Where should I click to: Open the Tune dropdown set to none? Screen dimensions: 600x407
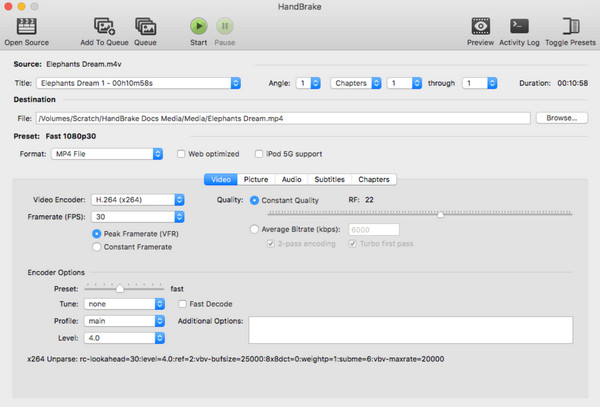pos(124,304)
